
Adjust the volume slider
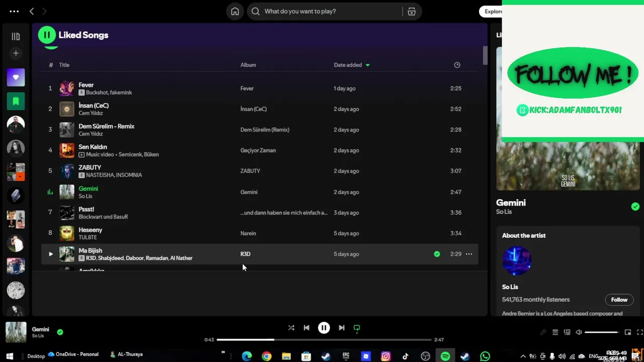(x=602, y=332)
